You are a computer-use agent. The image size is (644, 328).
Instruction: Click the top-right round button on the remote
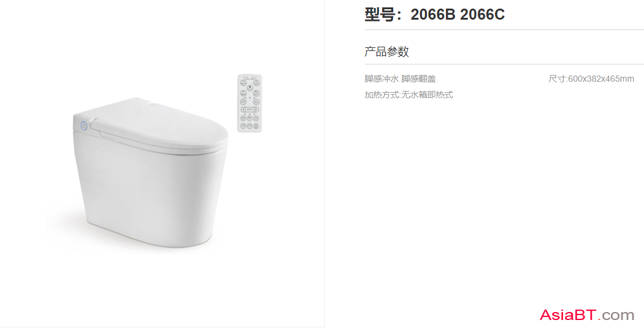pyautogui.click(x=256, y=83)
